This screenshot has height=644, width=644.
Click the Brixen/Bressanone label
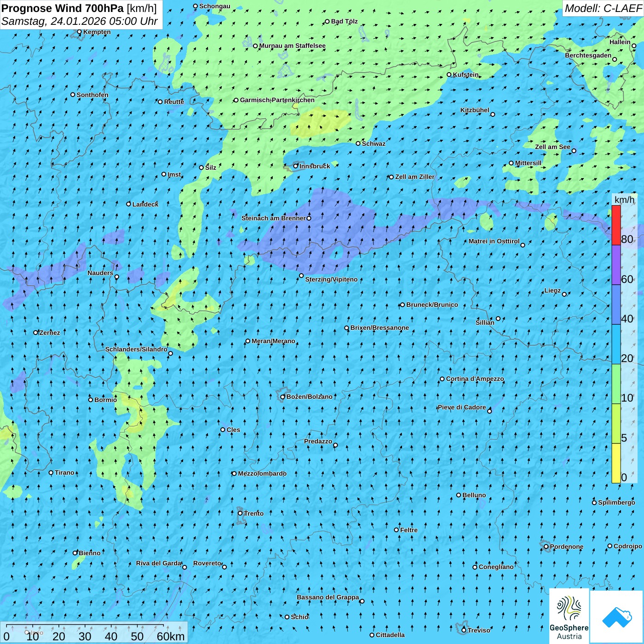379,328
